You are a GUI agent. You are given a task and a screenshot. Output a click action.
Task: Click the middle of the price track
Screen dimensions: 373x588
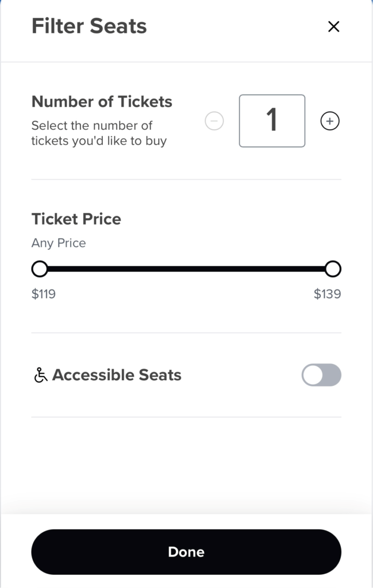[186, 269]
